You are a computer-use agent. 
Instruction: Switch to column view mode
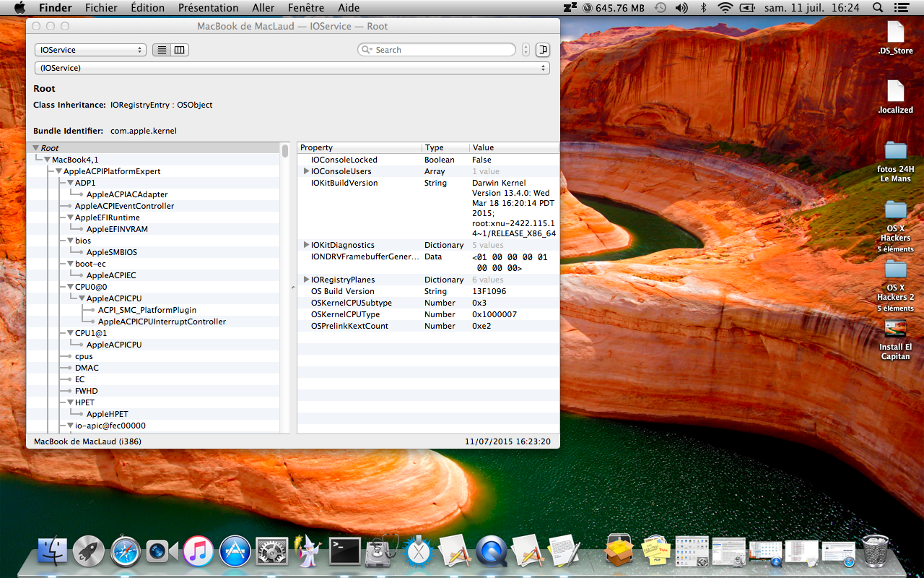click(180, 50)
